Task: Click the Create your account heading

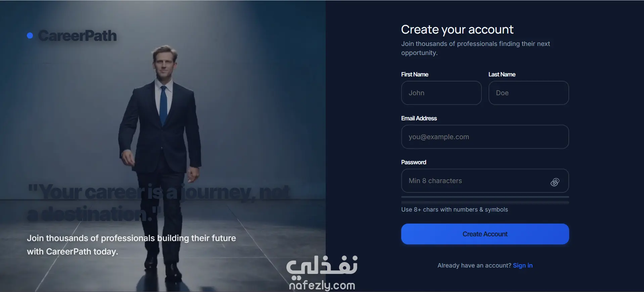Action: pos(457,30)
